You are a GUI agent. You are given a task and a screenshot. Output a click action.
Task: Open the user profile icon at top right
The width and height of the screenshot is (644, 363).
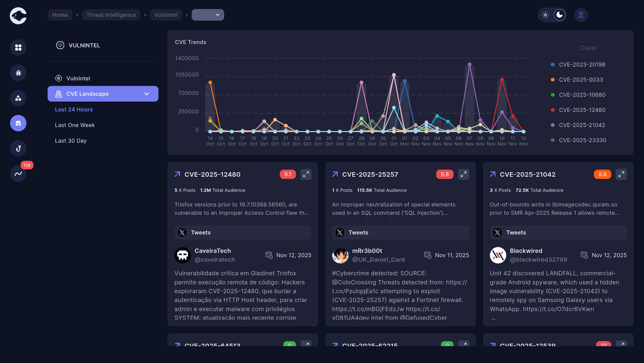coord(581,15)
